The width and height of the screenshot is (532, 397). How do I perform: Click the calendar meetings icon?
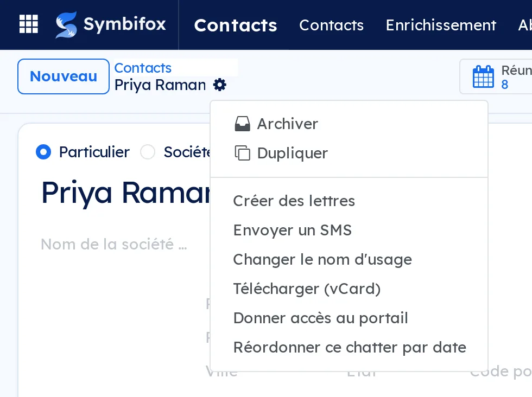pos(483,76)
